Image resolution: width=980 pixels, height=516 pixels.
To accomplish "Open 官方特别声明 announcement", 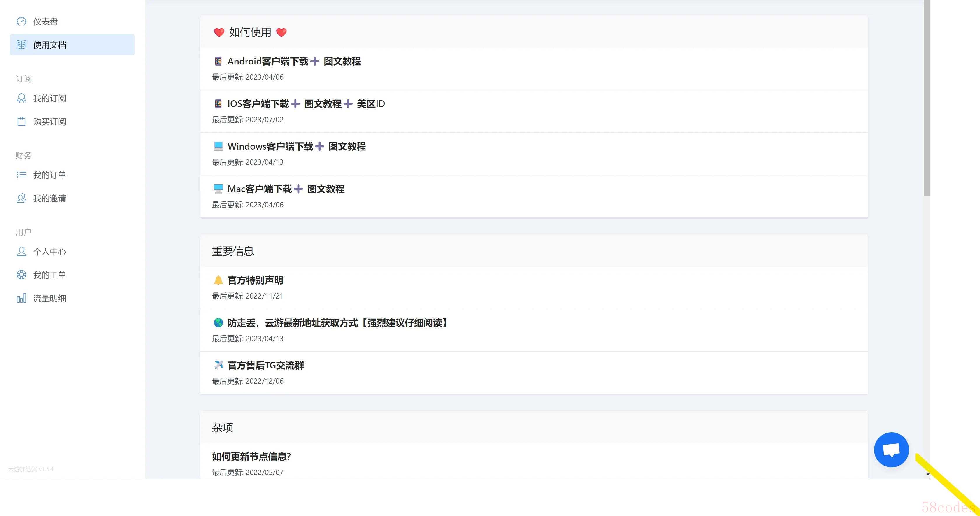I will coord(255,280).
